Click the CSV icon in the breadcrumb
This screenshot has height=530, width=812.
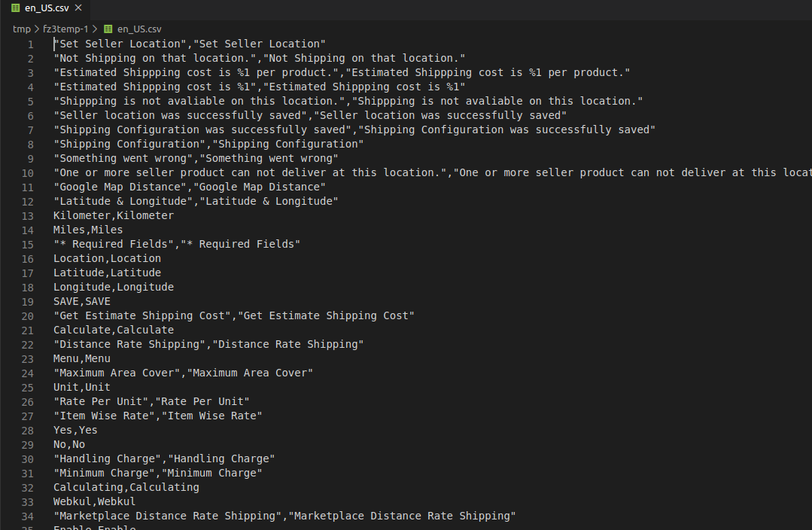(108, 29)
